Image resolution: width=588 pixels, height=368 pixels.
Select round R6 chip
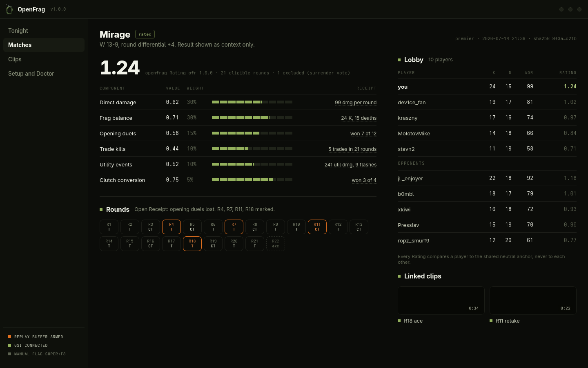point(213,227)
